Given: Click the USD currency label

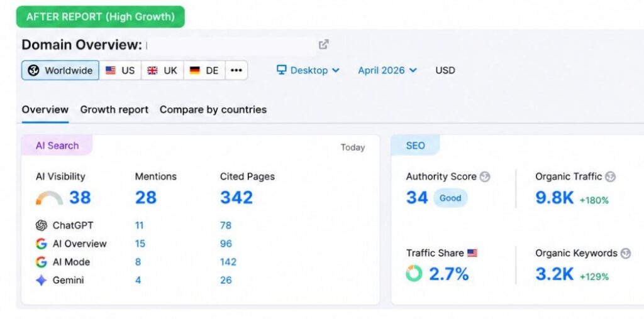Looking at the screenshot, I should click(445, 70).
